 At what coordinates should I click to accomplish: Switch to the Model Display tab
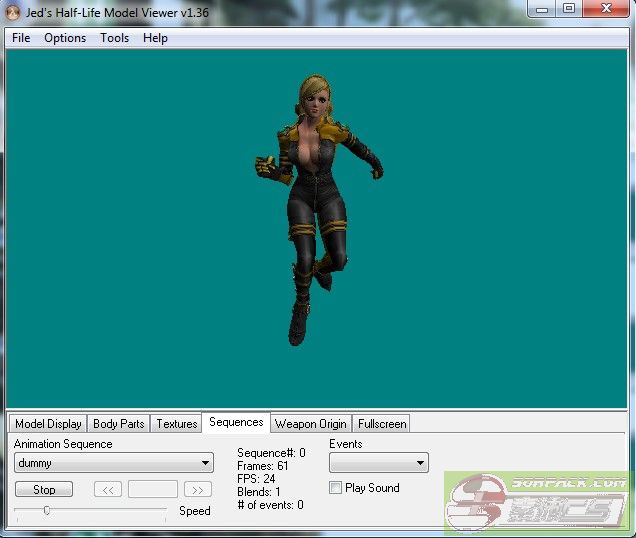(48, 424)
